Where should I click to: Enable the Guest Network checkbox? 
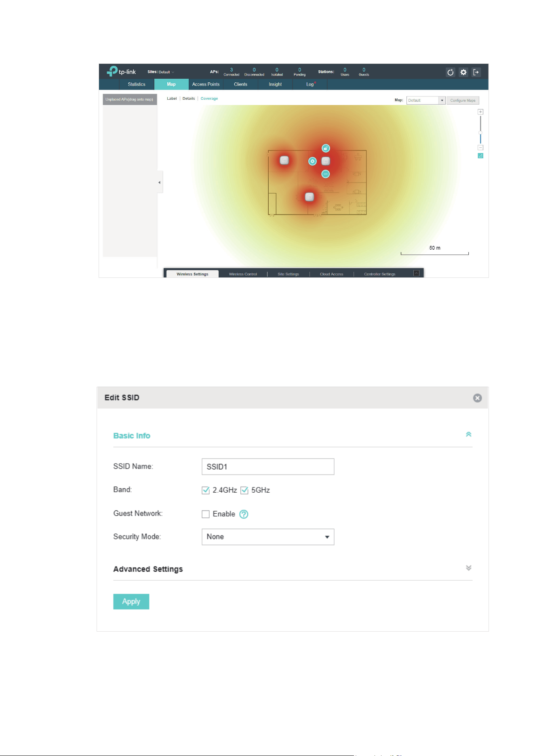click(x=206, y=514)
